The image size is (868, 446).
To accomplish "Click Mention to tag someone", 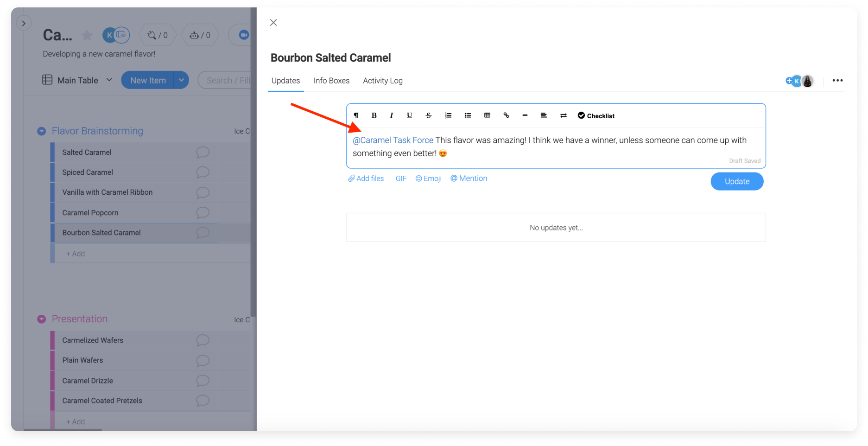I will 469,178.
